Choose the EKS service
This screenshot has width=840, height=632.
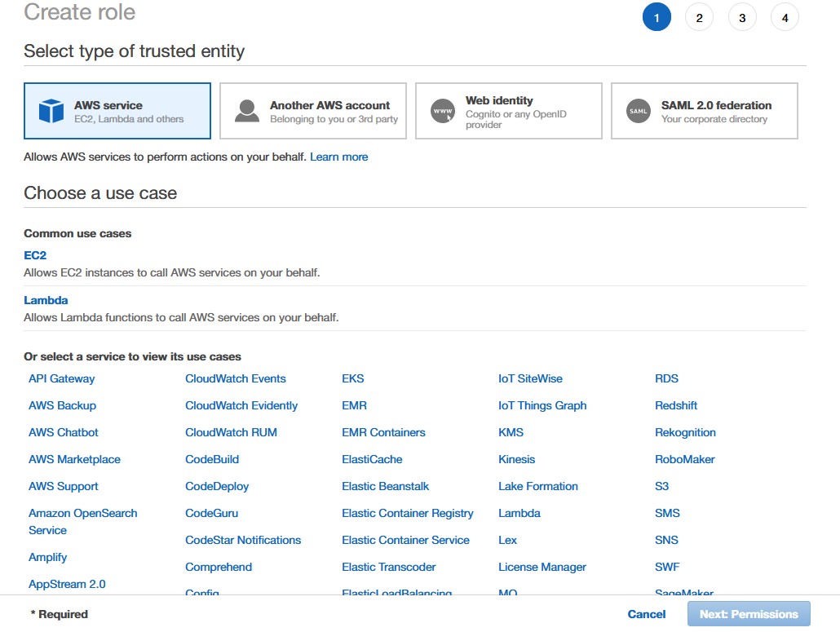coord(353,378)
